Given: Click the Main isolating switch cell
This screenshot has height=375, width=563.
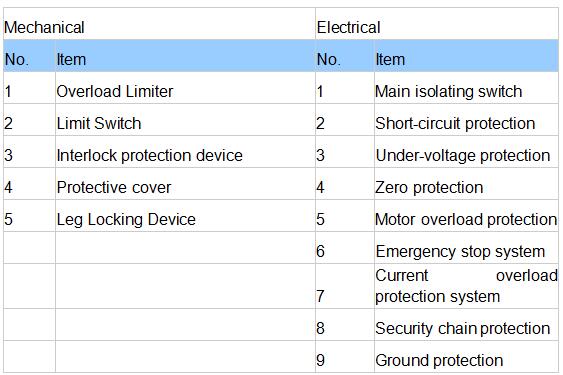Looking at the screenshot, I should (x=466, y=88).
